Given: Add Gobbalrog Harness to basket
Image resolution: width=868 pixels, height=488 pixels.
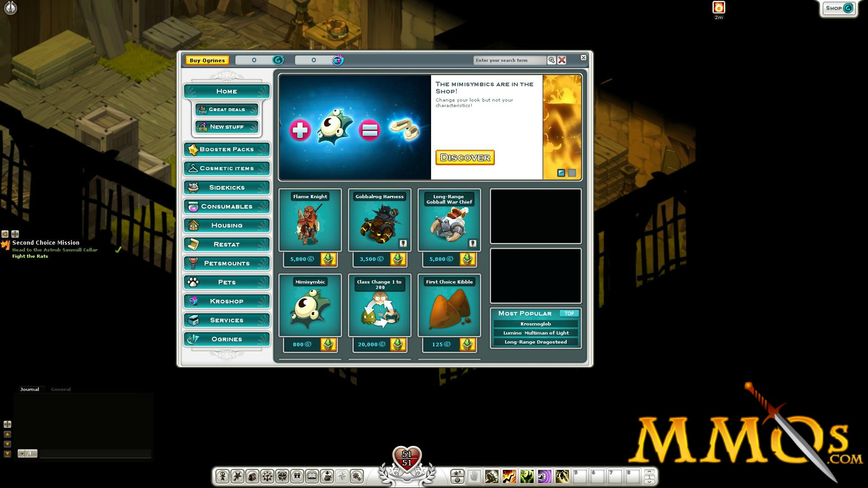Looking at the screenshot, I should 398,259.
